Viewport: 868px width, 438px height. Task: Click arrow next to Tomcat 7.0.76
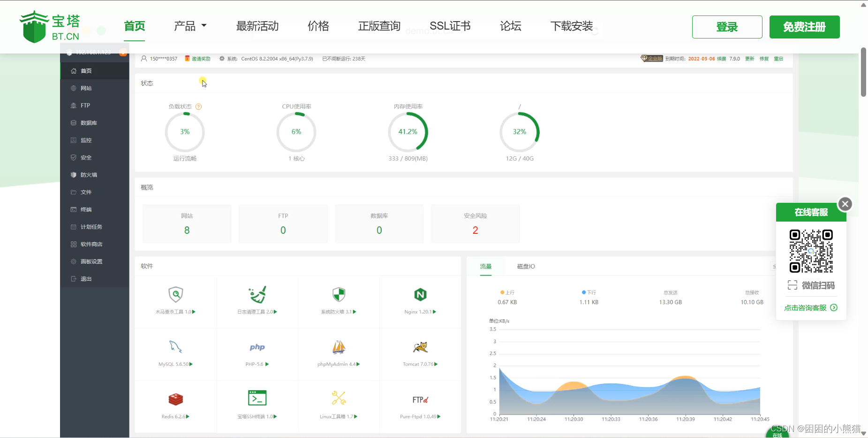[436, 364]
